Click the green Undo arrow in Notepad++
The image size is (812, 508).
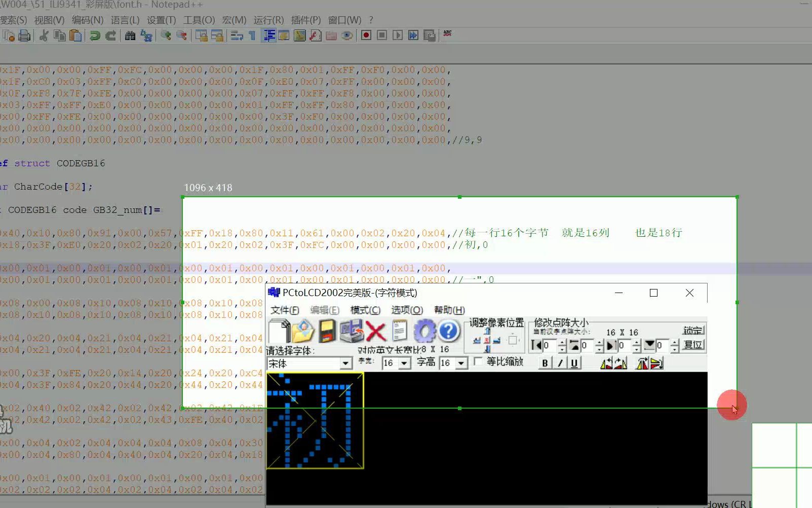point(95,35)
